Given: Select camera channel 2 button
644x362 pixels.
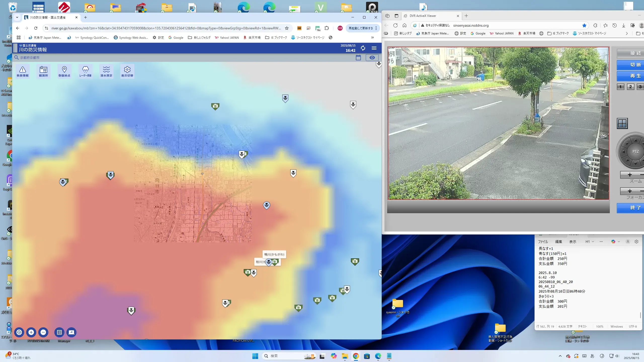Looking at the screenshot, I should coord(630,87).
